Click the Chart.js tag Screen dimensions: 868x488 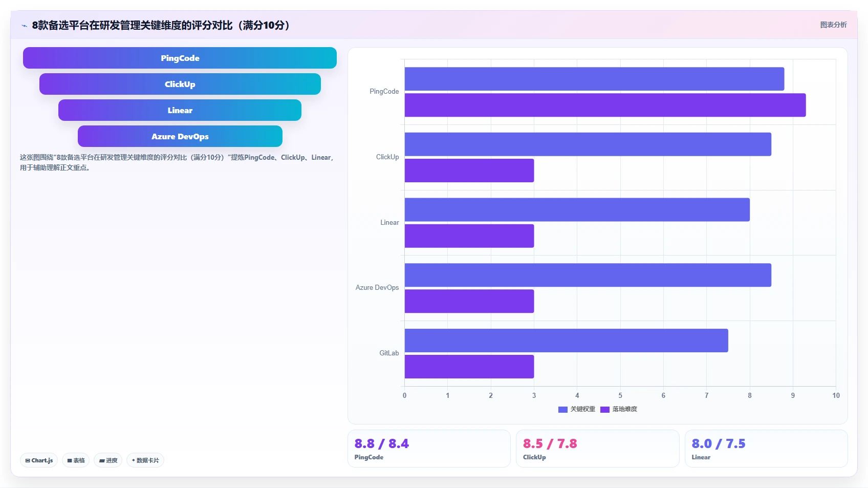pyautogui.click(x=39, y=460)
